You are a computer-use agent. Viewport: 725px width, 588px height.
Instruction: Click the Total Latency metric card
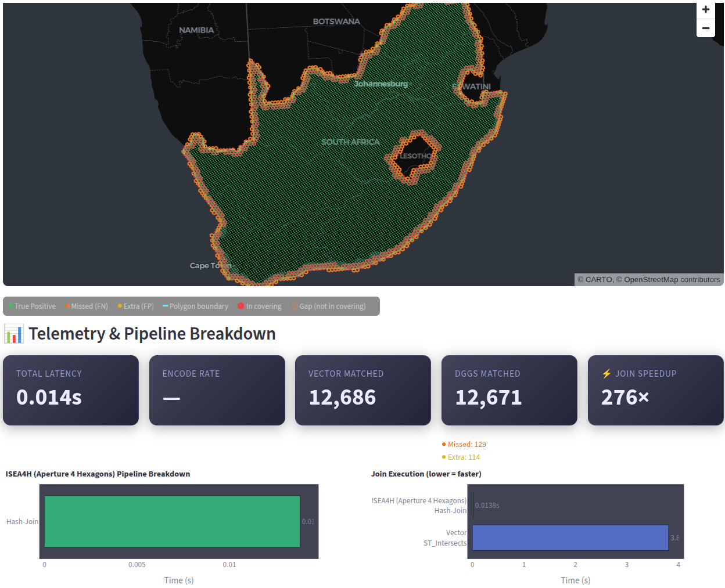[x=71, y=390]
